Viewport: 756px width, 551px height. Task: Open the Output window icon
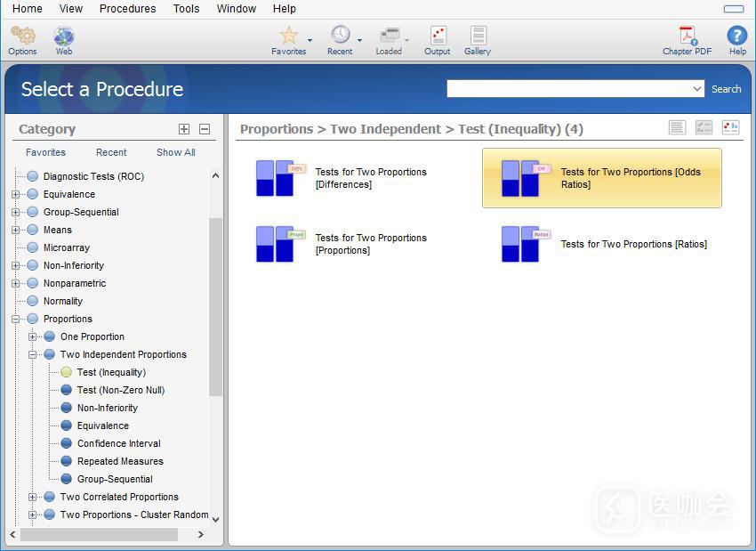coord(437,36)
